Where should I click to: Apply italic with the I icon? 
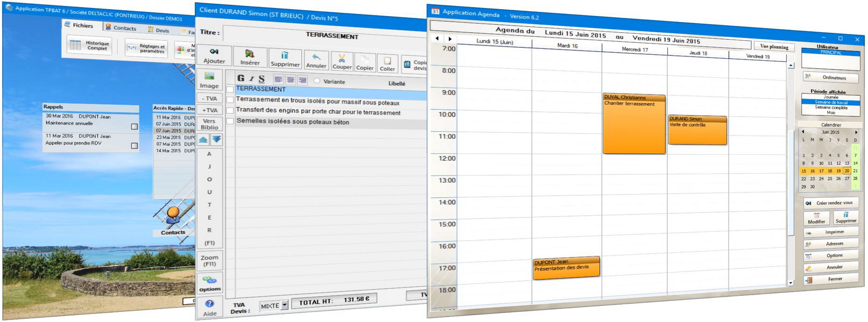pos(251,78)
